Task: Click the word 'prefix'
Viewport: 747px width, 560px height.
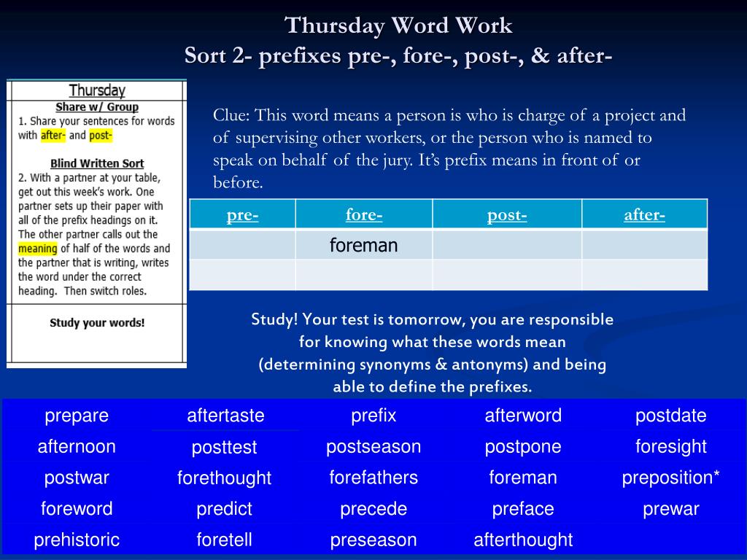Action: (x=373, y=415)
